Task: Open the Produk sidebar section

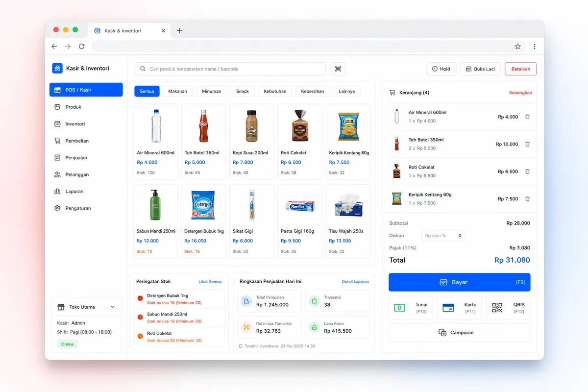Action: coord(86,107)
